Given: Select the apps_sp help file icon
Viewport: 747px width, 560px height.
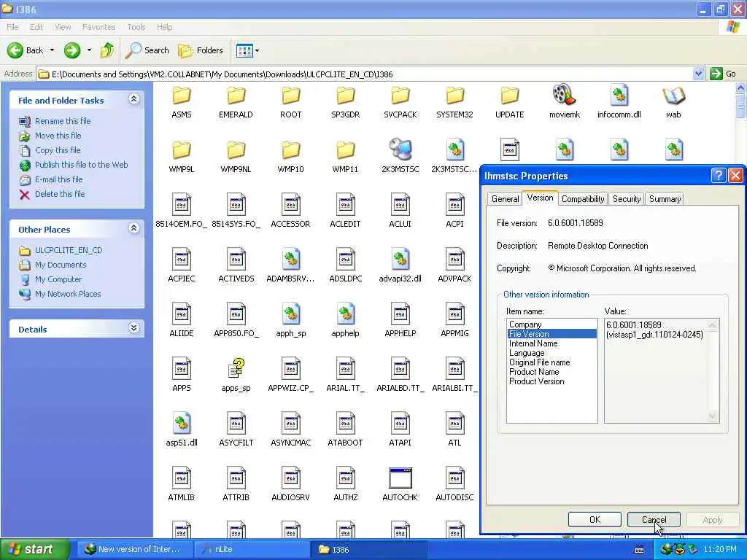Looking at the screenshot, I should [236, 368].
